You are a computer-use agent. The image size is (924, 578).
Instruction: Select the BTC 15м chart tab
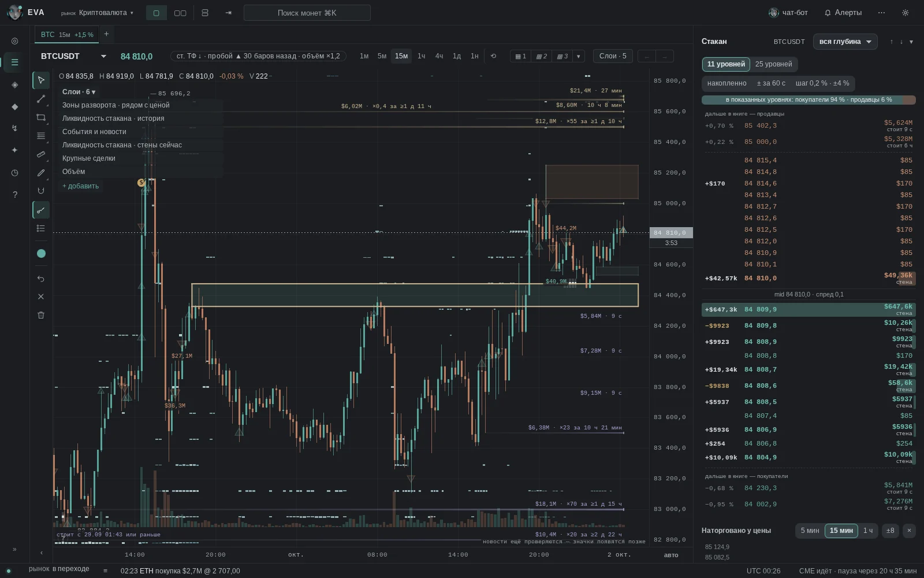point(67,35)
